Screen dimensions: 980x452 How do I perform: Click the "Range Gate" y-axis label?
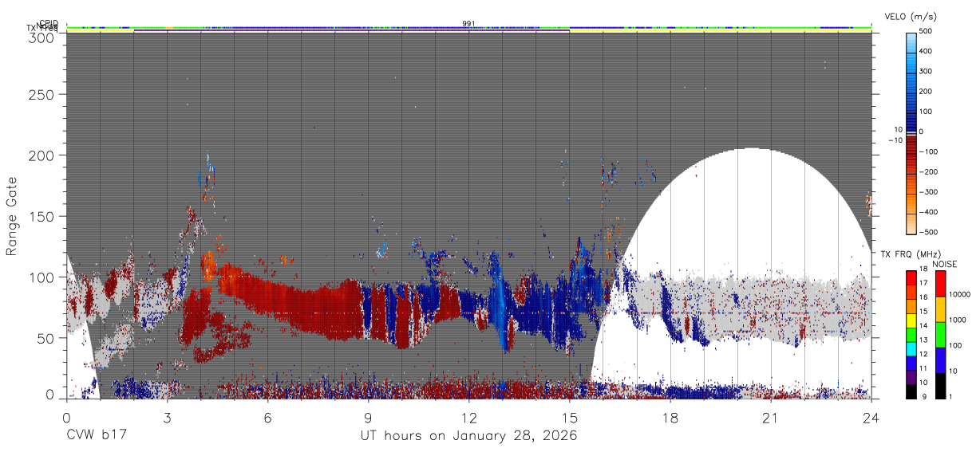coord(12,215)
